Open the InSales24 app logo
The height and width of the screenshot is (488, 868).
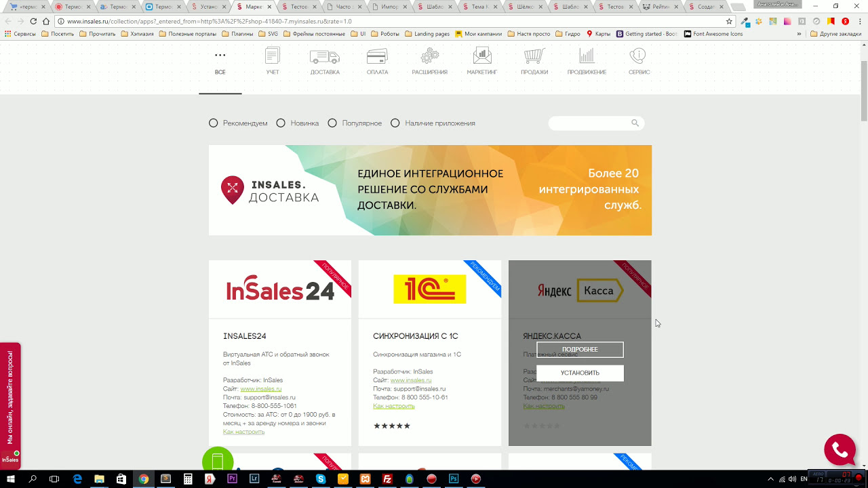280,290
